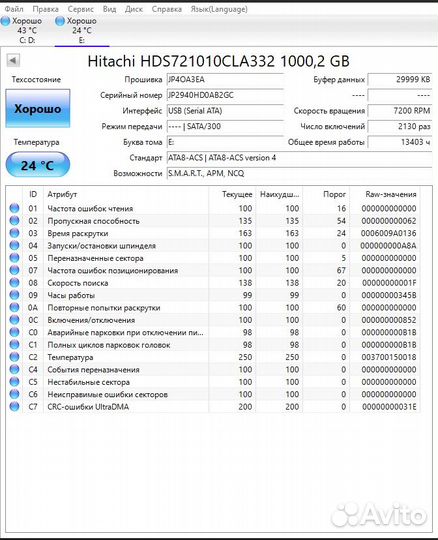Click the Возможности field S.M.A.R.T., APM, NCQ
This screenshot has width=438, height=540.
pos(299,173)
